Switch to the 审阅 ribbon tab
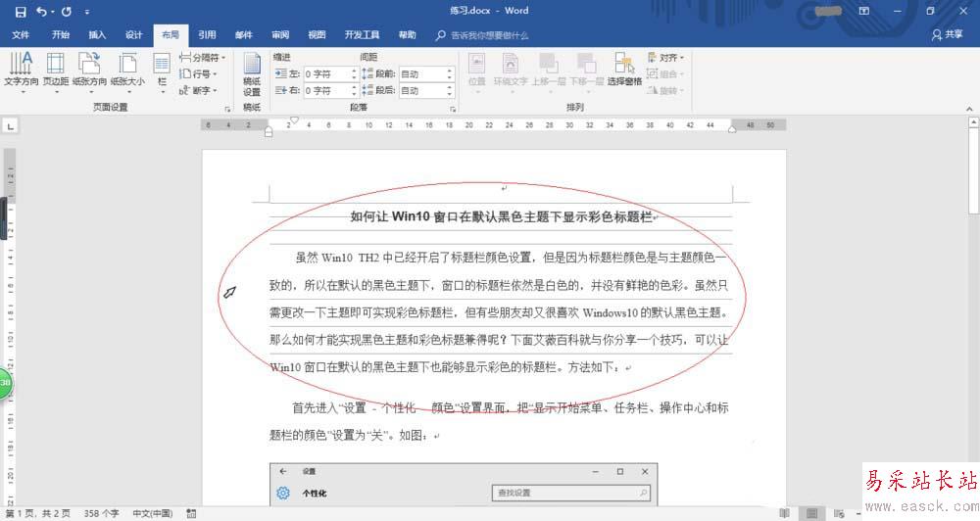This screenshot has height=521, width=980. coord(280,35)
